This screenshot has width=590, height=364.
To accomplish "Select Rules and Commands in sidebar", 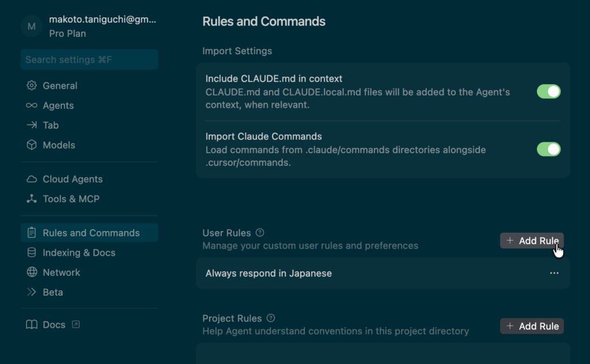I will pos(90,233).
